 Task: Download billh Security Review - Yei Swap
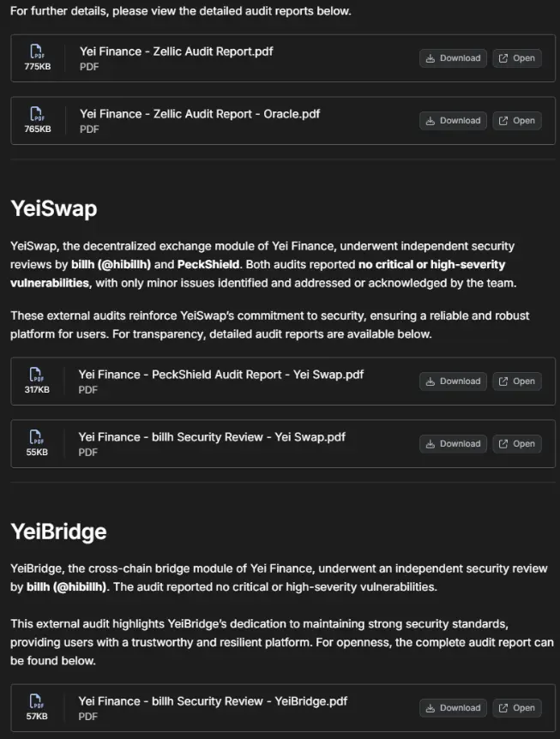click(453, 444)
